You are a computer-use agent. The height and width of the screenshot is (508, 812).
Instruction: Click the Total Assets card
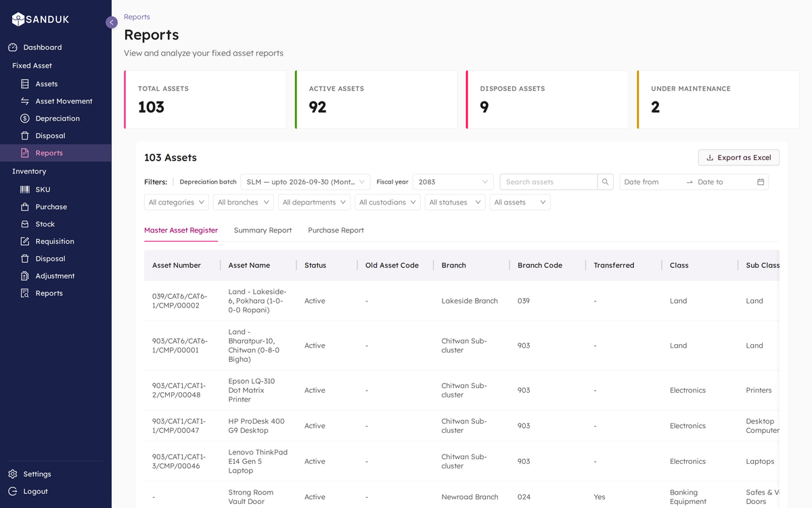pyautogui.click(x=205, y=100)
